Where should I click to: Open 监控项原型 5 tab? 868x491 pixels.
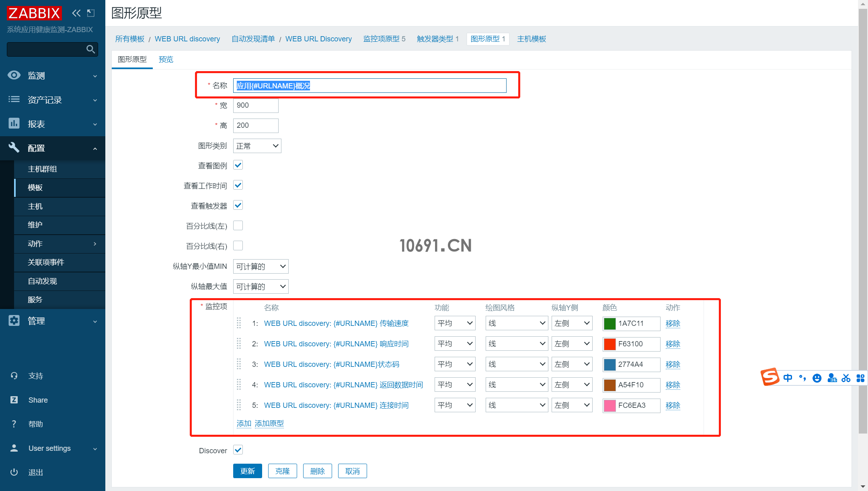click(x=384, y=39)
